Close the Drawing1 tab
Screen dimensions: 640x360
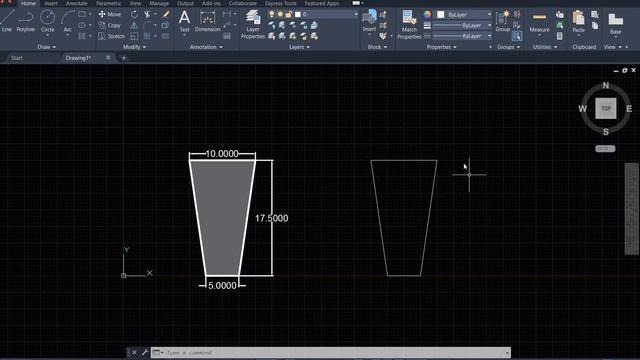pos(108,58)
